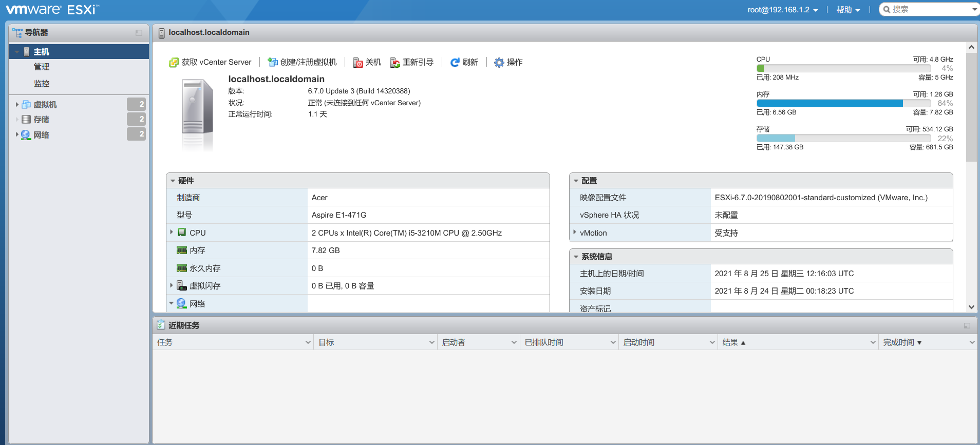Select 监控 under the host

(x=42, y=84)
